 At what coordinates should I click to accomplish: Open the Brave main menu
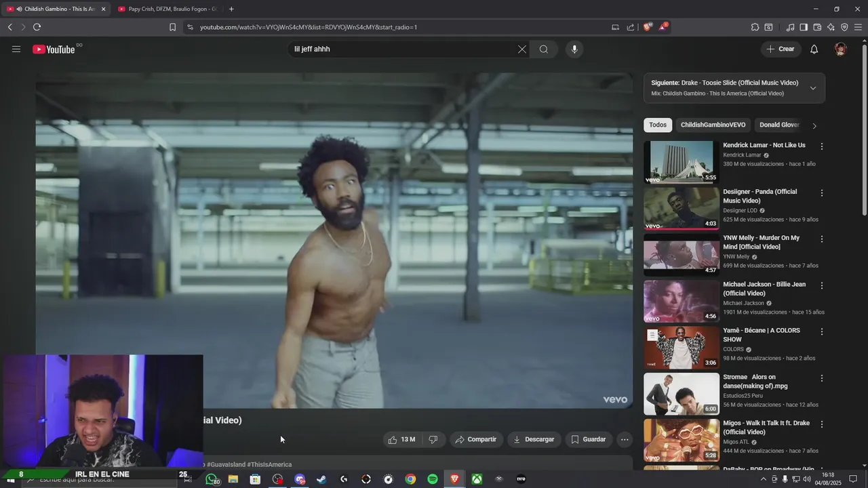[x=858, y=27]
